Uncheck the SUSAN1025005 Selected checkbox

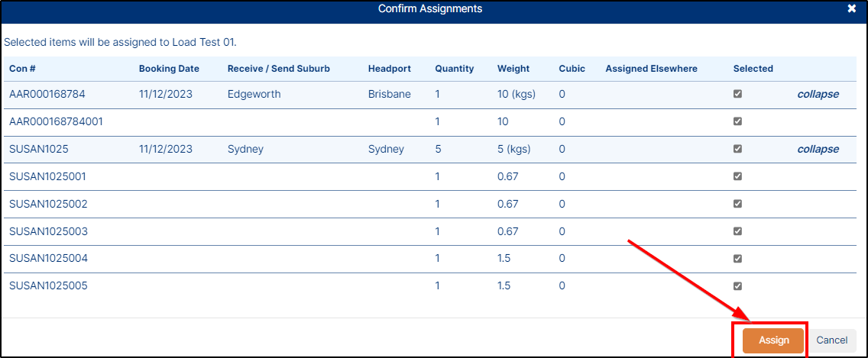(x=737, y=286)
